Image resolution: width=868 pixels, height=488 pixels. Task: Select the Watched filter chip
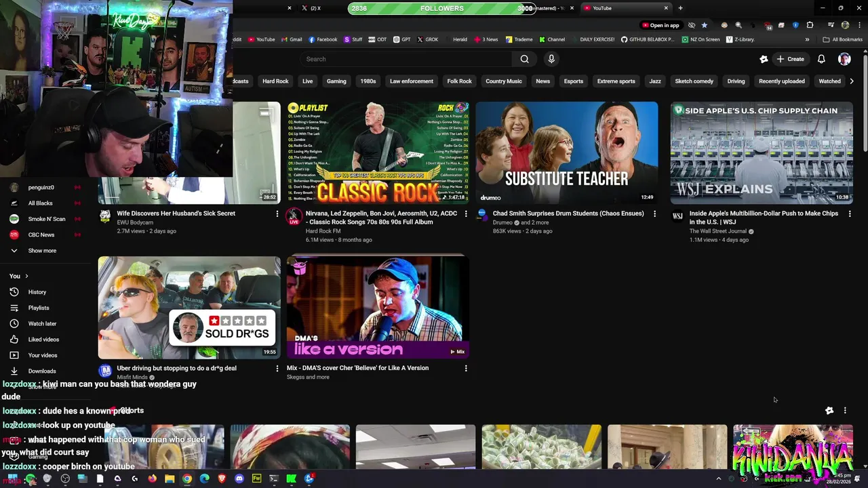[x=829, y=81]
